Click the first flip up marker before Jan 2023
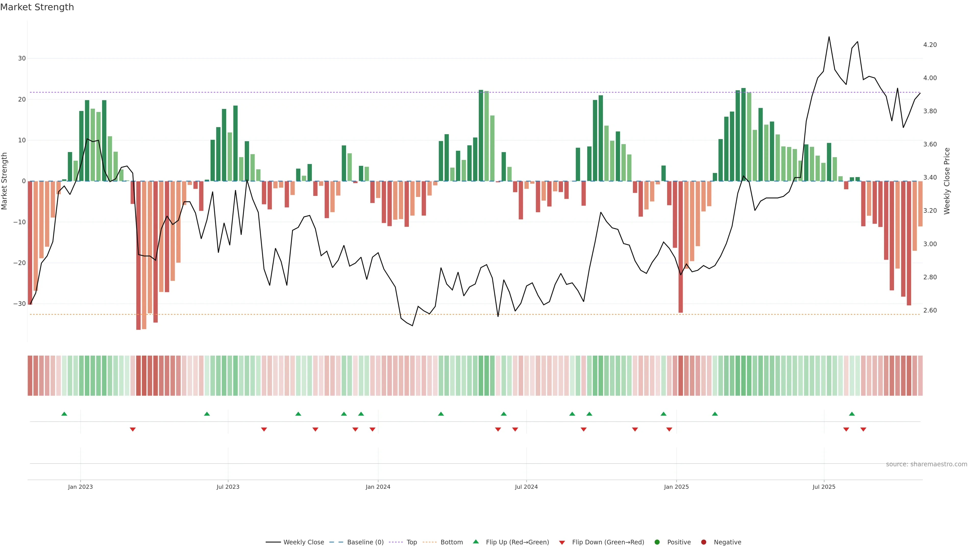This screenshot has height=551, width=980. tap(64, 414)
